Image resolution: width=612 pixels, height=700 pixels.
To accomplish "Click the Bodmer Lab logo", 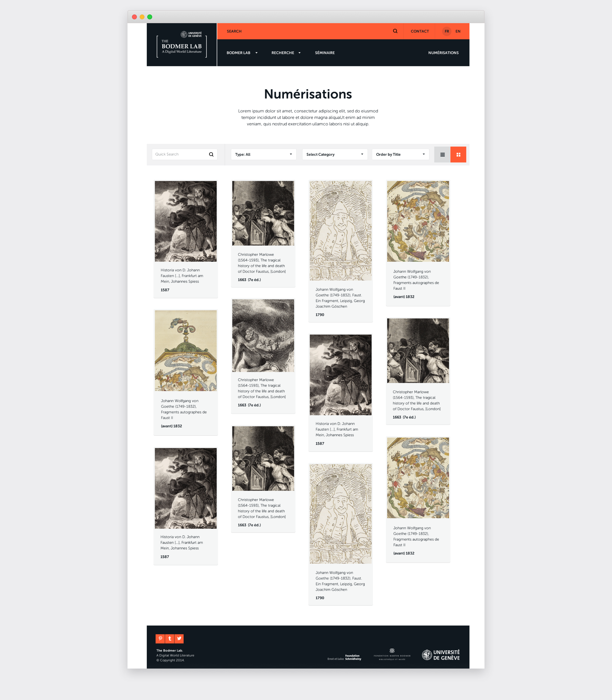I will pos(182,45).
